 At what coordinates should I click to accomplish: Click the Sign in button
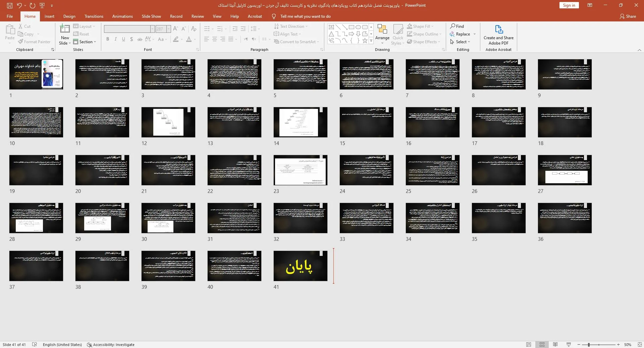coord(569,5)
